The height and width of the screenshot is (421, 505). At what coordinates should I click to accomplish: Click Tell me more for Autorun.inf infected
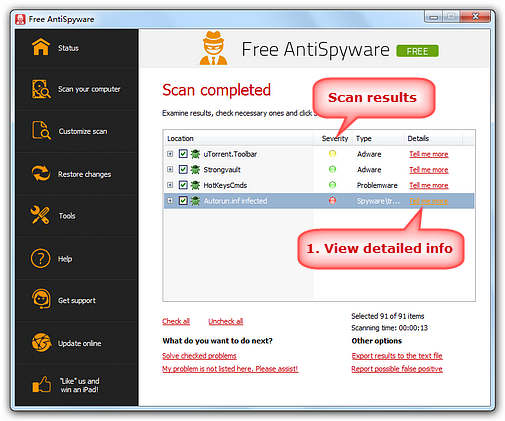point(429,201)
